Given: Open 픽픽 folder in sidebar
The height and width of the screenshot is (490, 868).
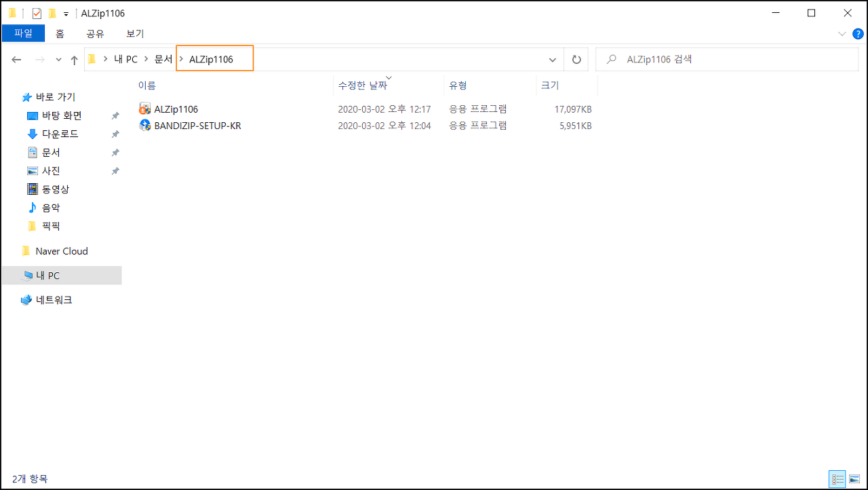Looking at the screenshot, I should pos(51,225).
